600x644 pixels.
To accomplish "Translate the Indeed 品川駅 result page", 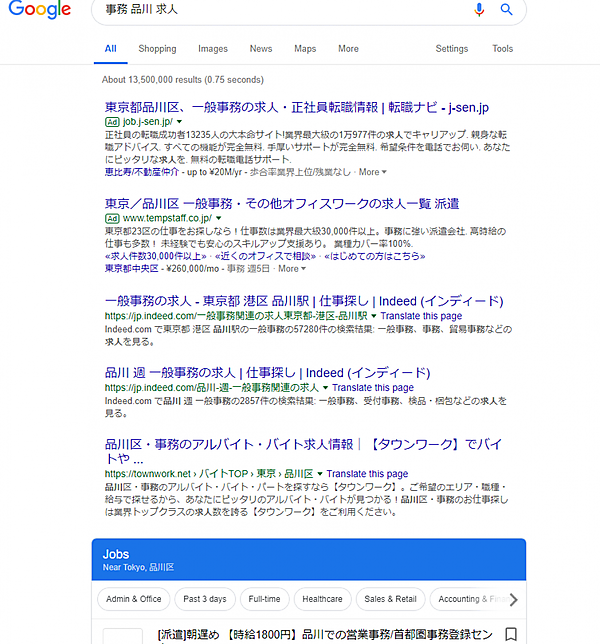I will [x=421, y=316].
